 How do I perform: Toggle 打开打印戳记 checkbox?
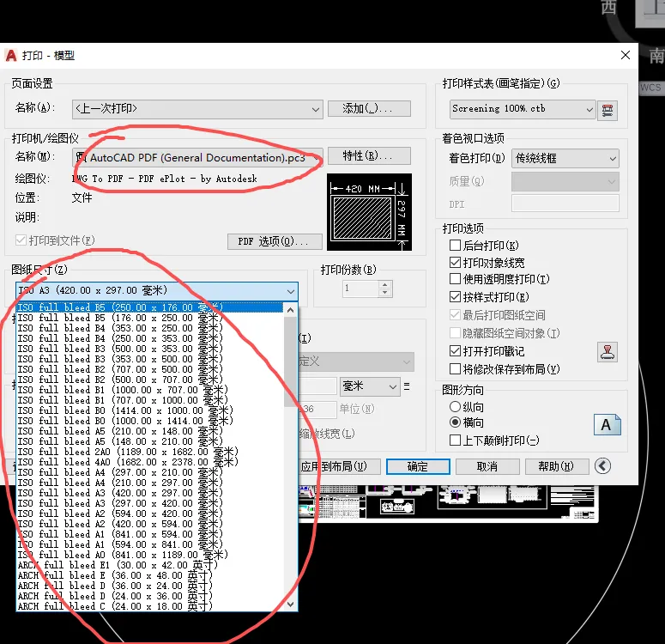coord(455,351)
